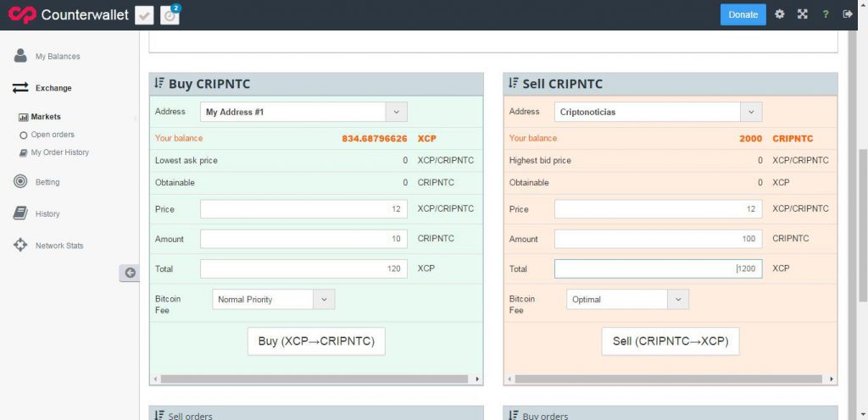The width and height of the screenshot is (868, 420).
Task: Click sort icon beside Buy CRIPNTC
Action: coord(159,84)
